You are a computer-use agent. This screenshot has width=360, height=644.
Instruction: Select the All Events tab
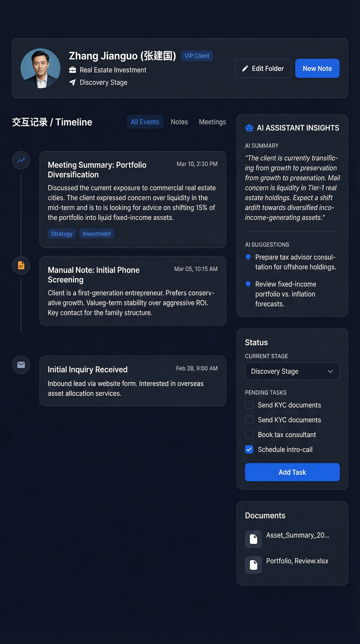pos(145,122)
